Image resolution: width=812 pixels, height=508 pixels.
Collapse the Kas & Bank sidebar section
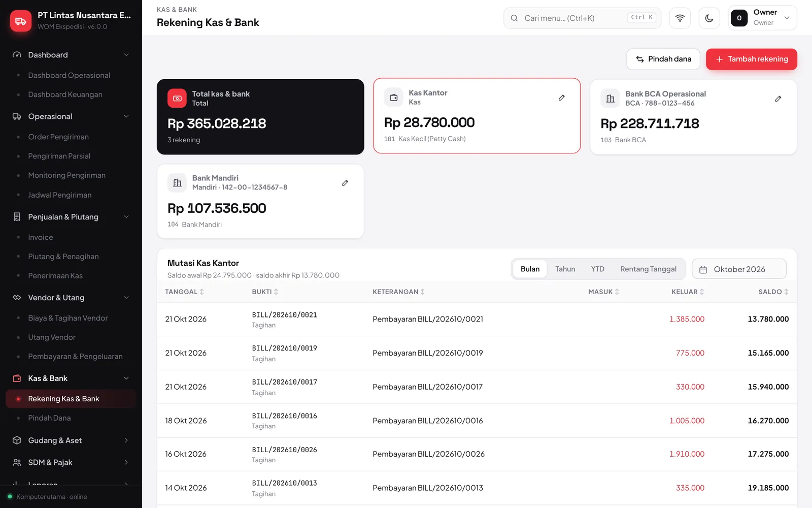pyautogui.click(x=71, y=378)
